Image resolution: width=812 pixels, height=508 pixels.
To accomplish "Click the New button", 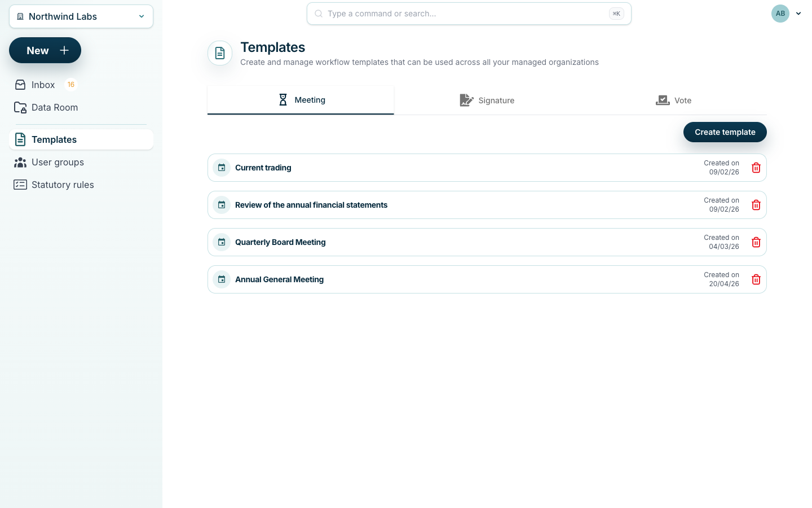I will [45, 50].
